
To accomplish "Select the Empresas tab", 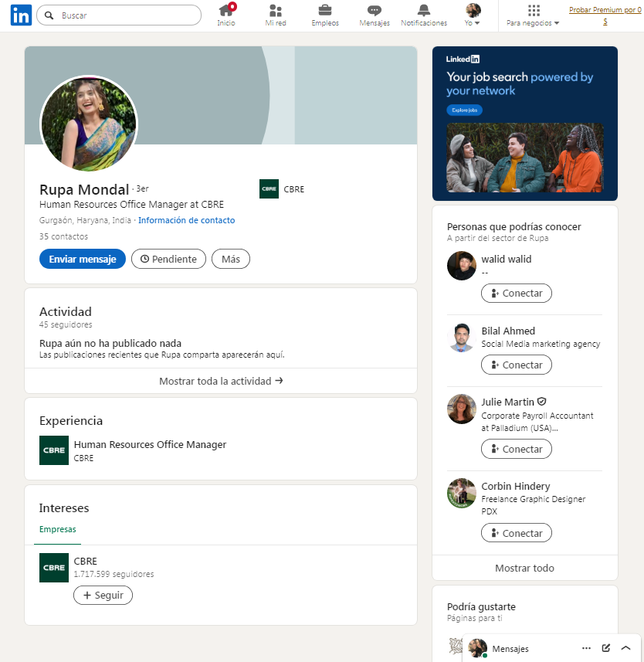I will (x=58, y=529).
